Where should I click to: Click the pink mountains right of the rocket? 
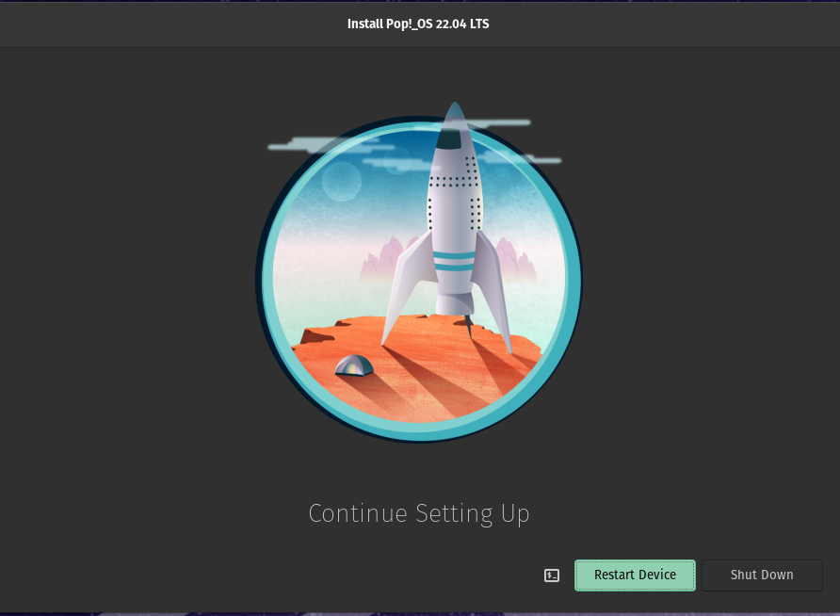click(x=517, y=260)
